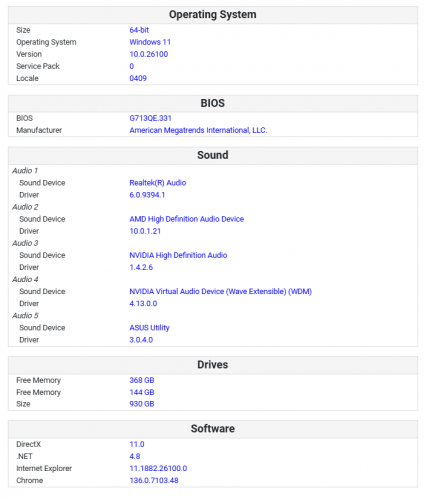Click the Drives section header
Image resolution: width=426 pixels, height=500 pixels.
tap(213, 365)
